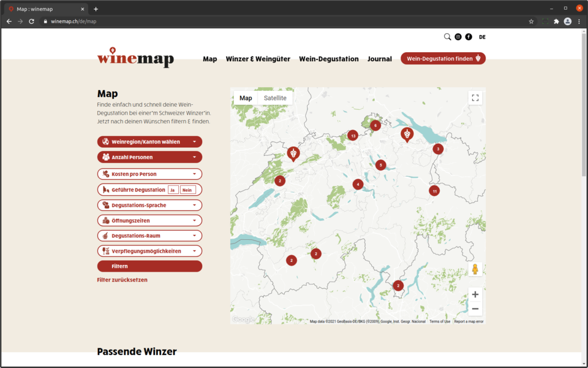Select map cluster marker showing 6
588x368 pixels.
[375, 125]
